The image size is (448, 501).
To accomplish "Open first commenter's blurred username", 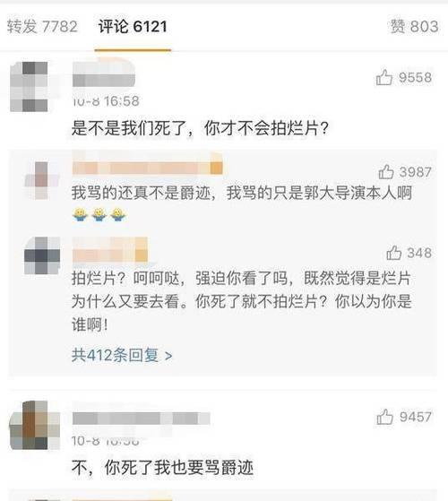I will pyautogui.click(x=104, y=74).
